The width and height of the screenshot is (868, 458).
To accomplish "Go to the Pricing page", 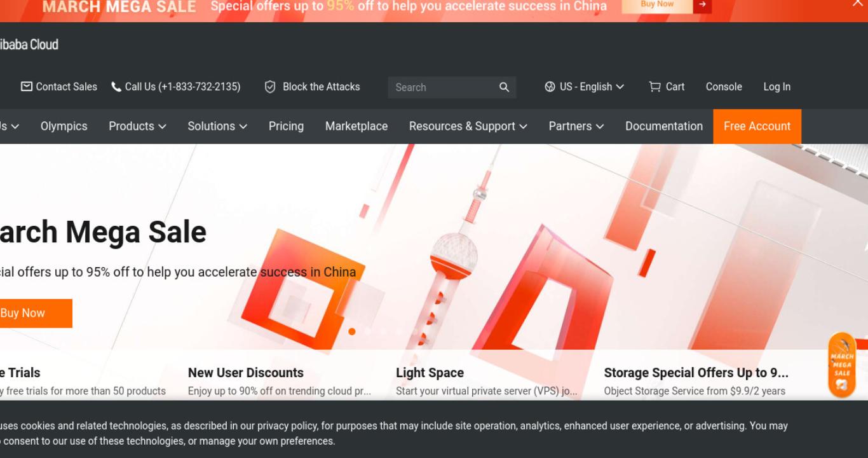I will (x=286, y=126).
